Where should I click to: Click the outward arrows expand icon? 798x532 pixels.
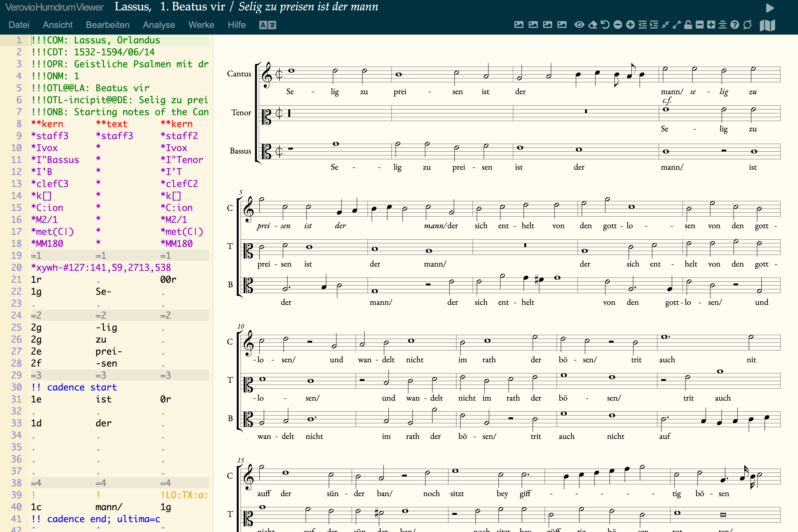click(676, 25)
